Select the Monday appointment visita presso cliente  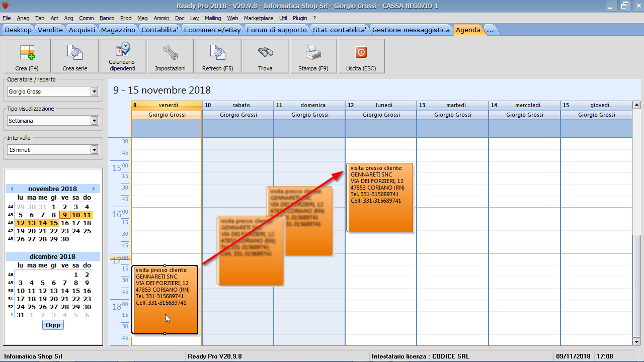click(380, 198)
